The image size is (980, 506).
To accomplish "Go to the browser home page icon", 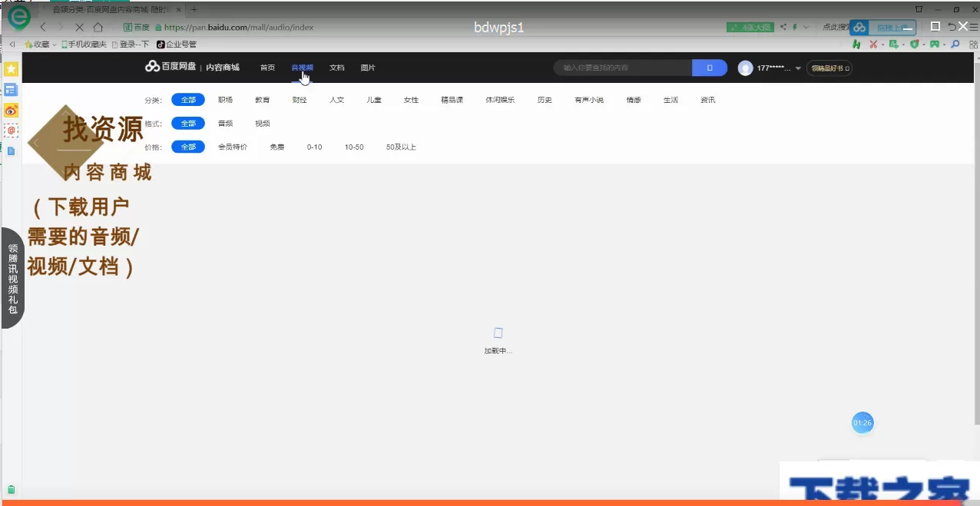I will (x=98, y=27).
